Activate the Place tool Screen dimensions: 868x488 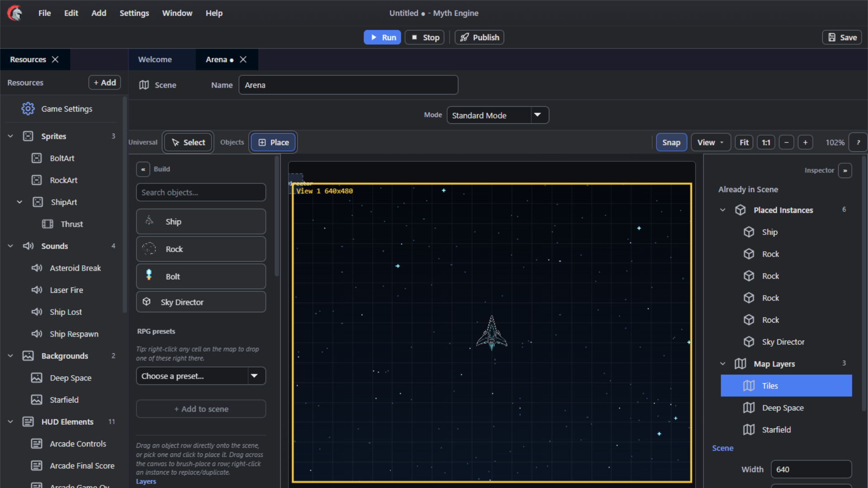tap(273, 142)
